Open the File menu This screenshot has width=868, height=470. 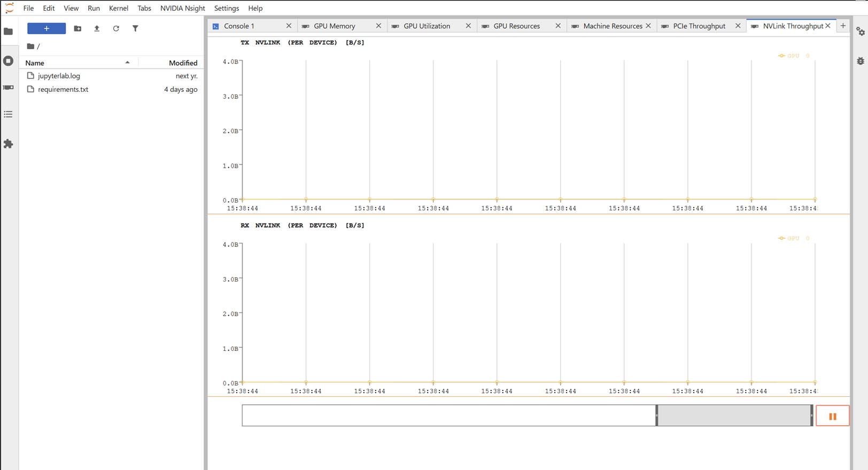(x=28, y=8)
